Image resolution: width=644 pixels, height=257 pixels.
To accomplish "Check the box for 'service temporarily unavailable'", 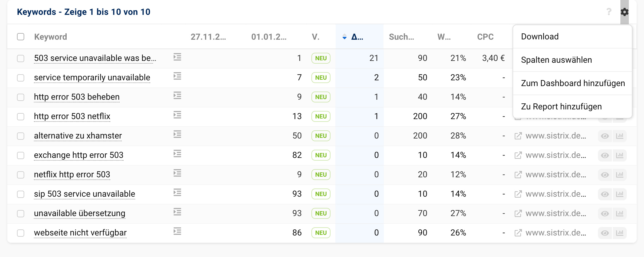I will 21,78.
